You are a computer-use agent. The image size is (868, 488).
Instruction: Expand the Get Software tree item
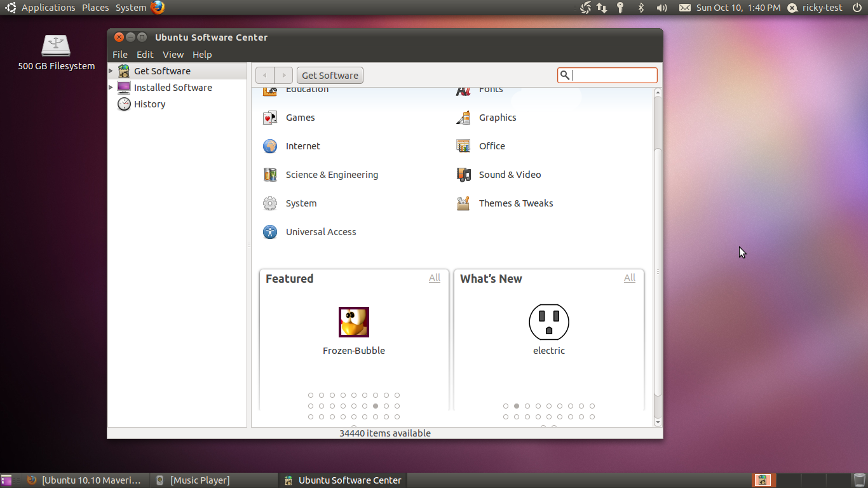[111, 71]
